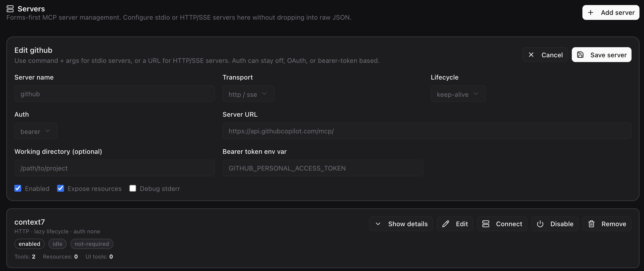Open the Transport dropdown showing http / sse
Image resolution: width=644 pixels, height=271 pixels.
[x=248, y=94]
